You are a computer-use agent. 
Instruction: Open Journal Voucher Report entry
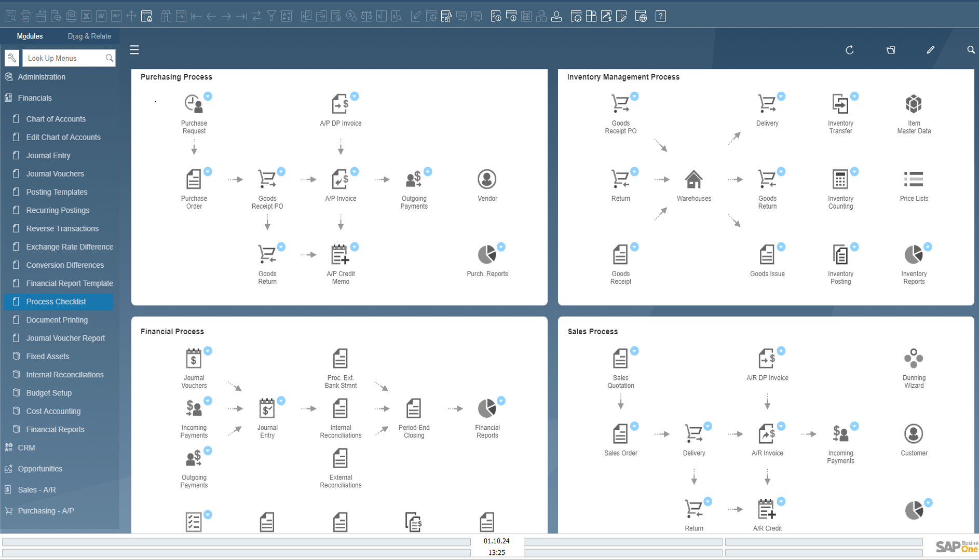(65, 338)
